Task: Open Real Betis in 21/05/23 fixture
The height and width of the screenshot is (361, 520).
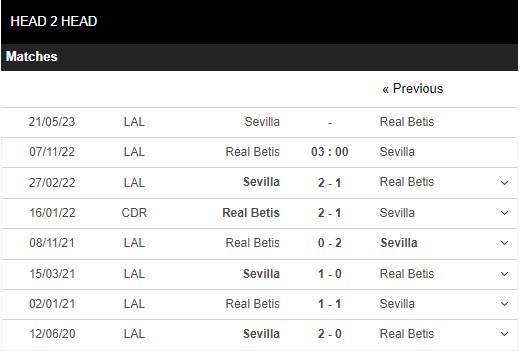Action: (x=407, y=122)
